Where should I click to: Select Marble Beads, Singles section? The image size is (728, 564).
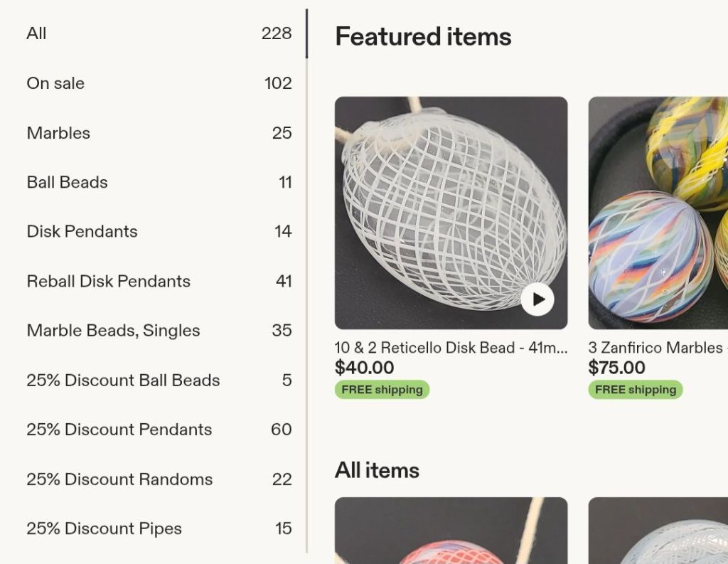pos(159,330)
